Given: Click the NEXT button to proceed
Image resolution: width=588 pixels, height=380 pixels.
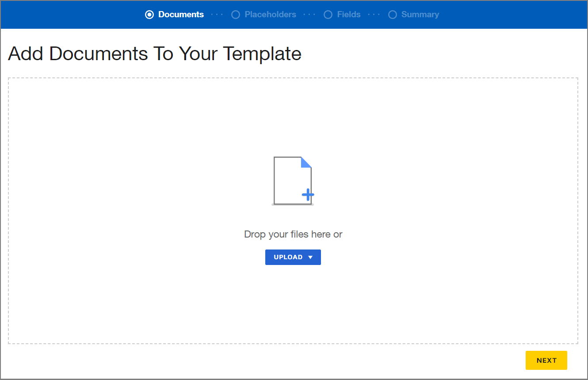Looking at the screenshot, I should (x=546, y=360).
